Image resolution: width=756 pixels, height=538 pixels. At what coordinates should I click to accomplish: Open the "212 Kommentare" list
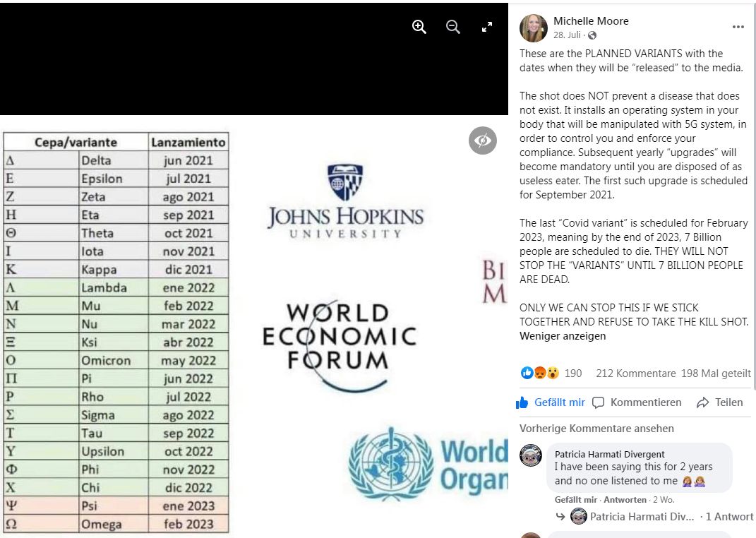pos(635,373)
